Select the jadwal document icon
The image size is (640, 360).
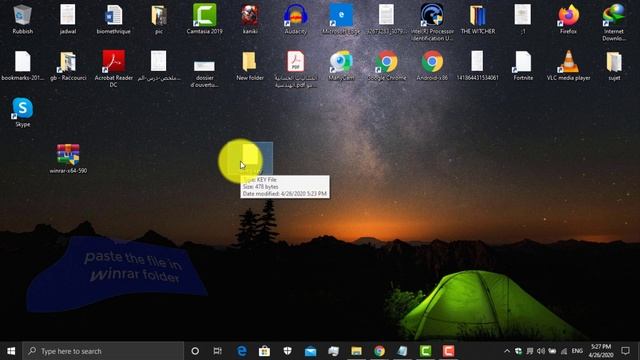pos(68,16)
